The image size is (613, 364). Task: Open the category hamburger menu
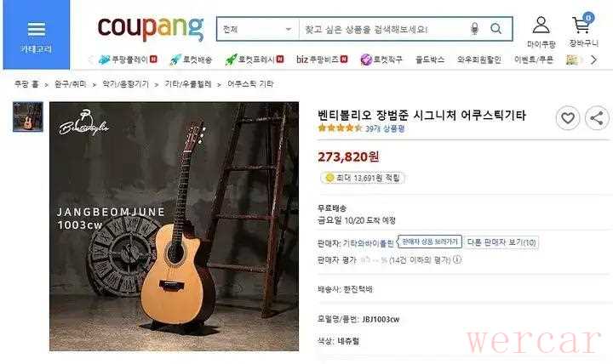(x=37, y=35)
